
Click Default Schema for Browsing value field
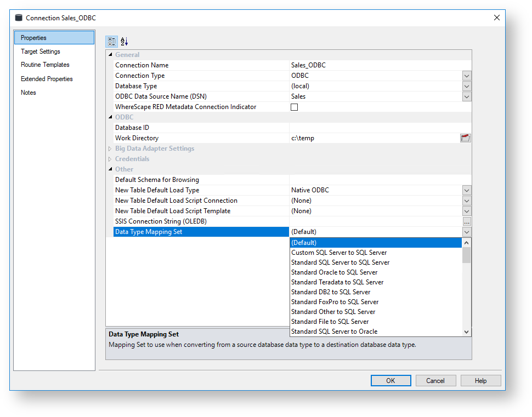click(x=380, y=180)
